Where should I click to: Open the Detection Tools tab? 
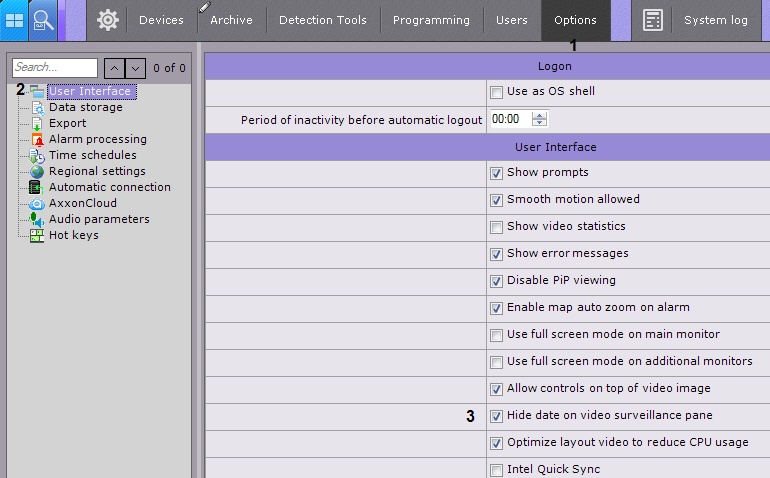[322, 20]
